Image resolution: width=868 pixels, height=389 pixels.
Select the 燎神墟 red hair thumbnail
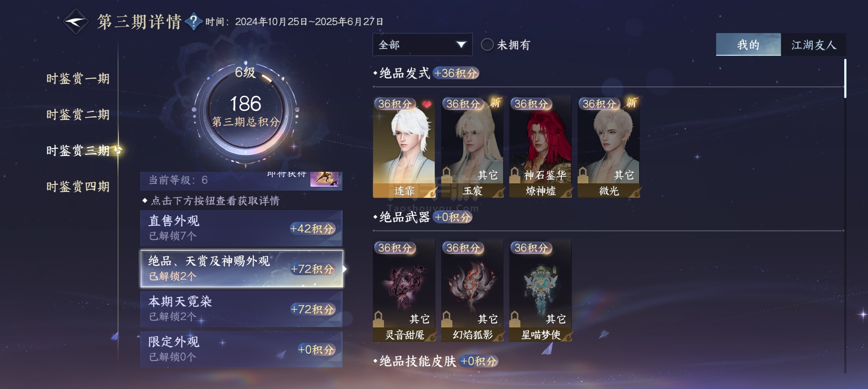point(541,146)
